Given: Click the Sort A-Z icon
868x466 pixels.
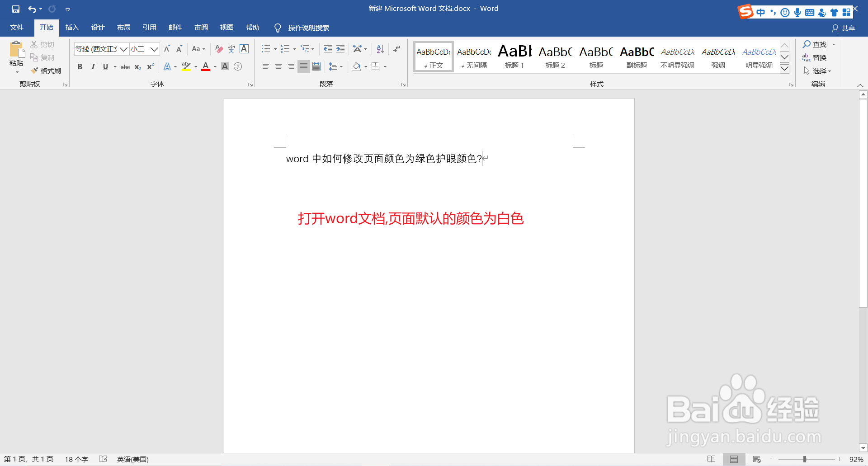Looking at the screenshot, I should click(x=380, y=49).
